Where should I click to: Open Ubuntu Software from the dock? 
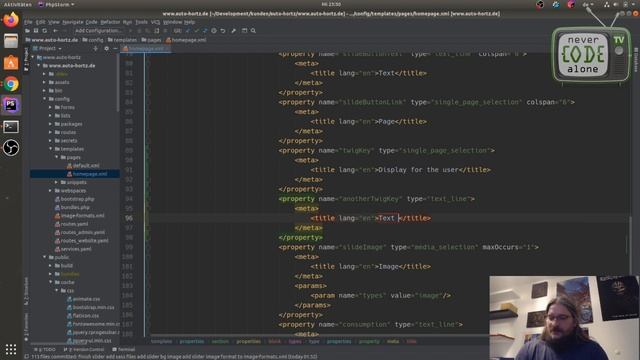[x=11, y=62]
